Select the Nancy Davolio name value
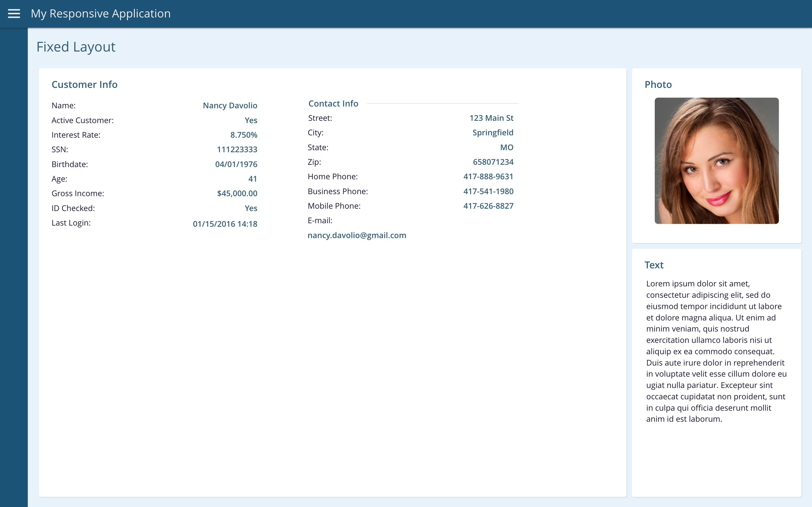Image resolution: width=812 pixels, height=507 pixels. pyautogui.click(x=230, y=106)
